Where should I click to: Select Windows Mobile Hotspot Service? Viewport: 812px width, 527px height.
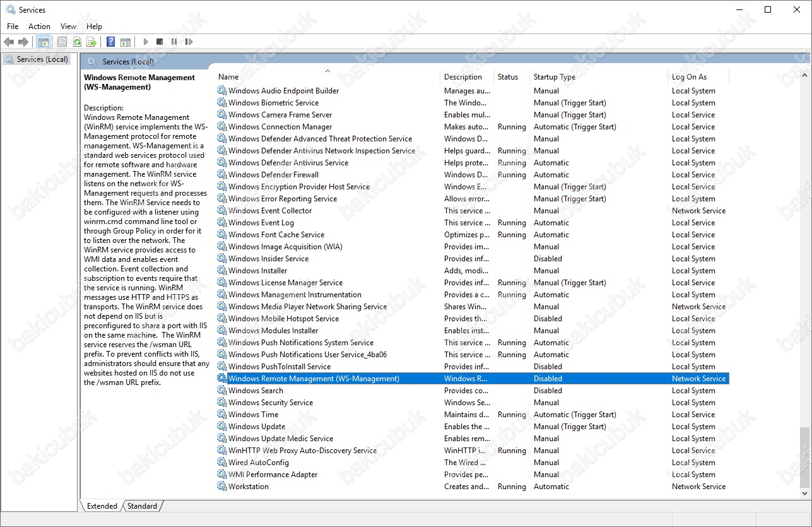473,319
